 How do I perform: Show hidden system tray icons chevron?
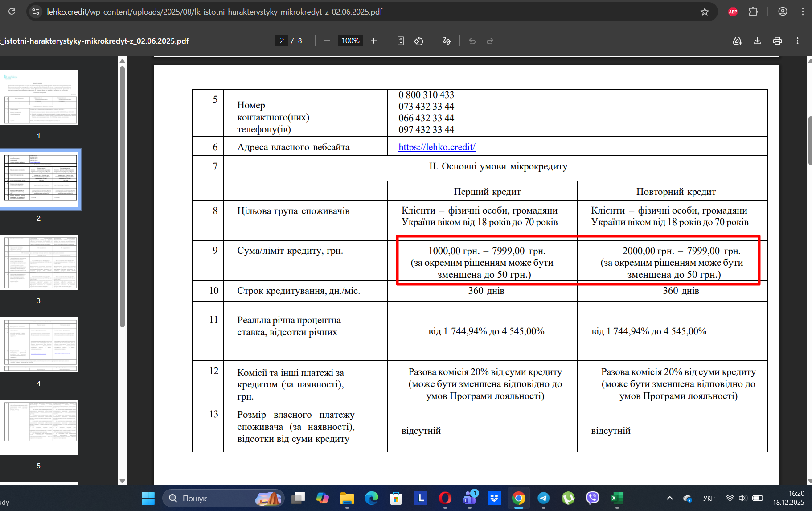click(x=669, y=498)
